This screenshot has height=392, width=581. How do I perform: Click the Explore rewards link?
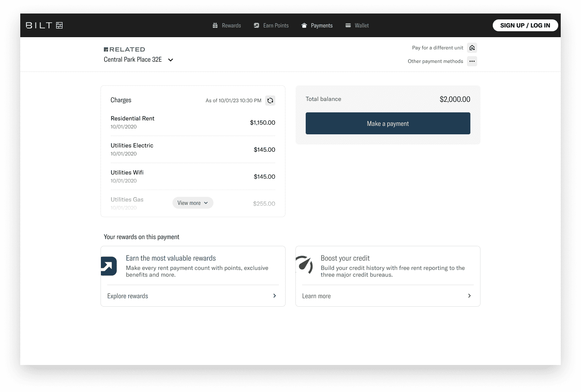click(x=128, y=296)
